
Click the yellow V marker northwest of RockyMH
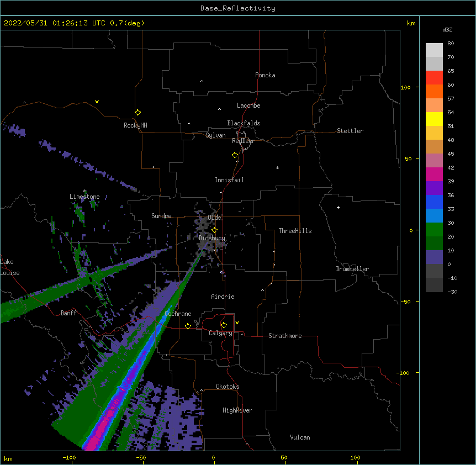[x=97, y=102]
